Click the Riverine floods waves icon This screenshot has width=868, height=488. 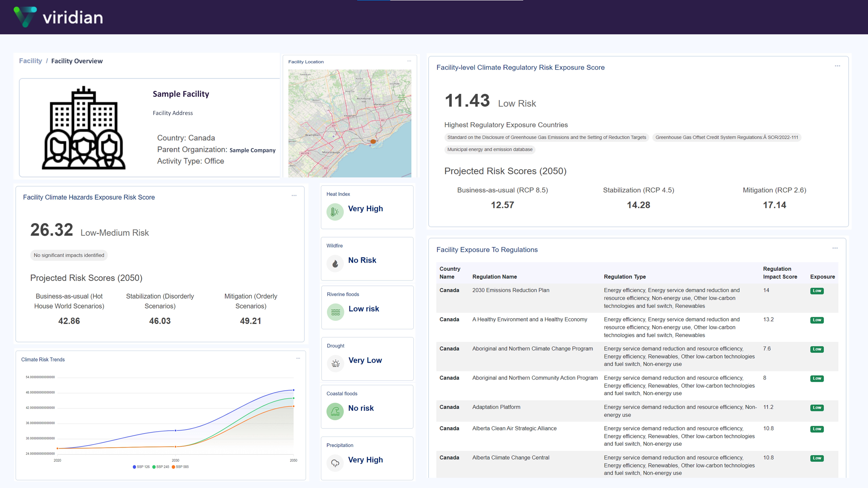click(x=336, y=312)
